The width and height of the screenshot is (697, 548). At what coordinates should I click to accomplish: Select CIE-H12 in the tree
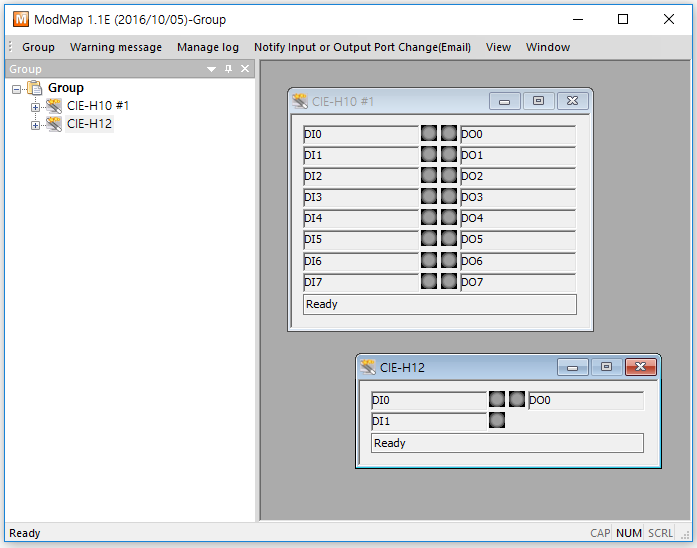point(89,124)
